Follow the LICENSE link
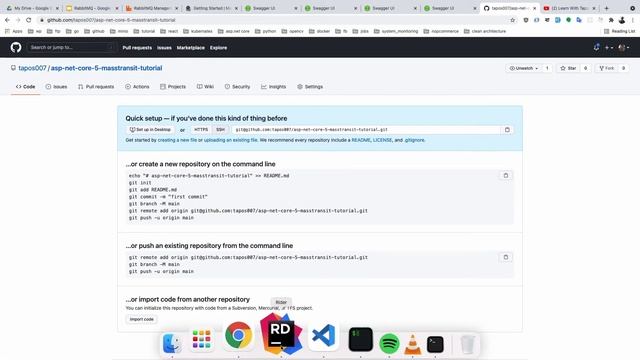Viewport: 640px width, 360px height. 382,140
